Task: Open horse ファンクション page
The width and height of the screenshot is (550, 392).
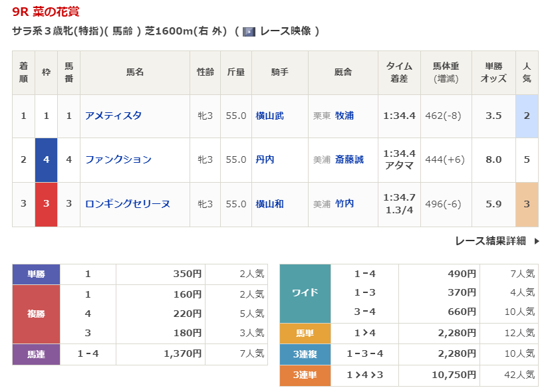Action: [x=118, y=159]
